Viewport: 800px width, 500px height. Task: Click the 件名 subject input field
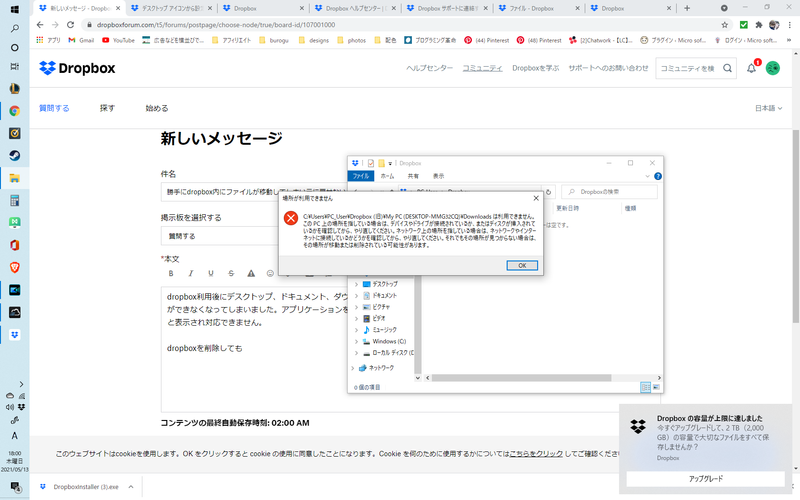(x=255, y=193)
